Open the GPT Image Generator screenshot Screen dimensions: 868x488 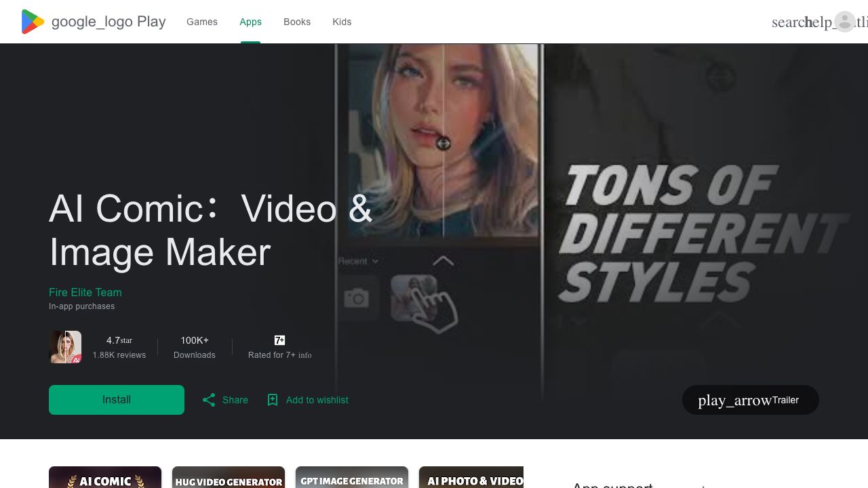[352, 478]
